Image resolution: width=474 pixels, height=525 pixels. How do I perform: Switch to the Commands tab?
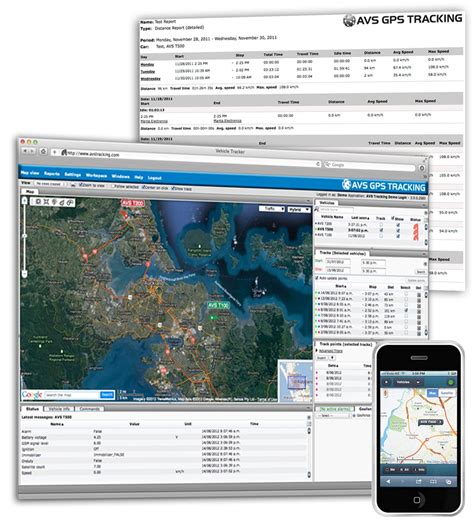[89, 409]
